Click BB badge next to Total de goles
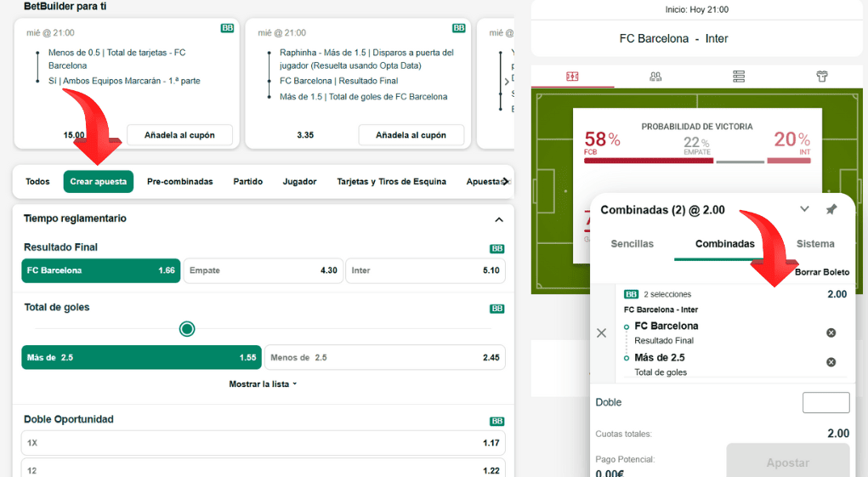This screenshot has width=868, height=477. pos(497,309)
